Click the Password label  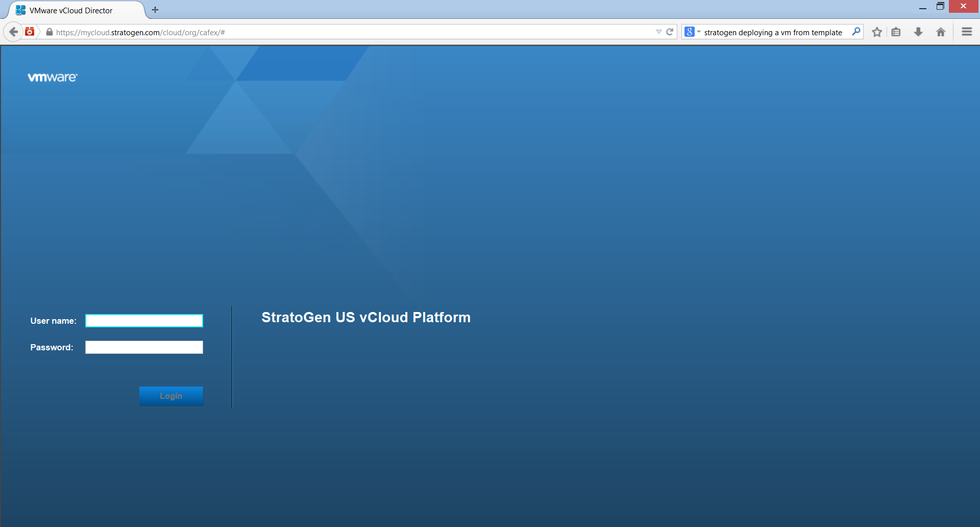(52, 347)
